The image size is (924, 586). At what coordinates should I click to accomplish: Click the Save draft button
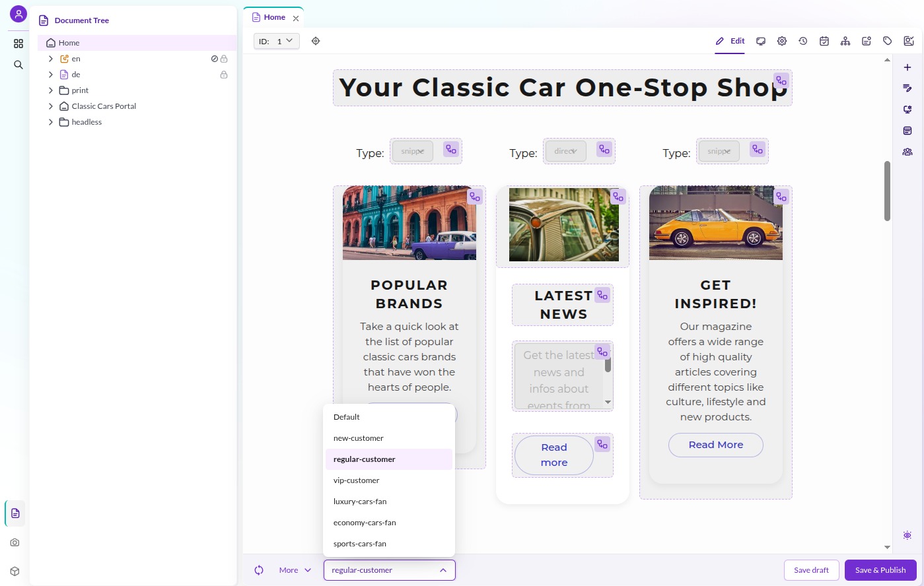tap(811, 570)
